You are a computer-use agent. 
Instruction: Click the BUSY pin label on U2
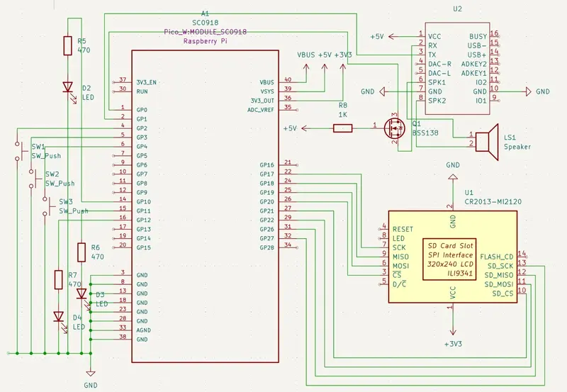coord(478,37)
